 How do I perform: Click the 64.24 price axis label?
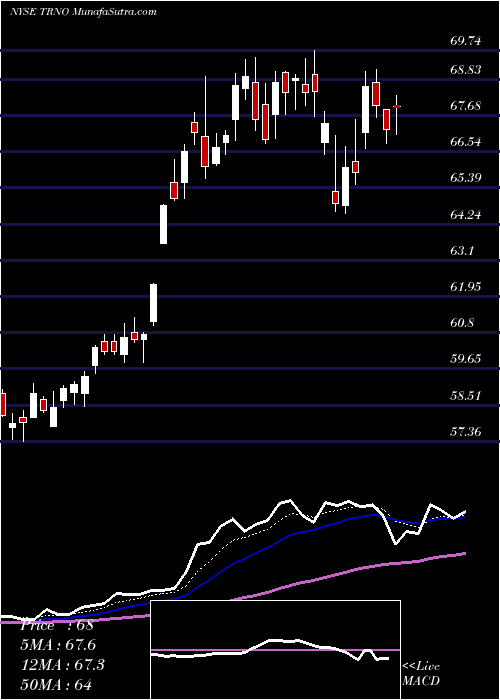[466, 215]
